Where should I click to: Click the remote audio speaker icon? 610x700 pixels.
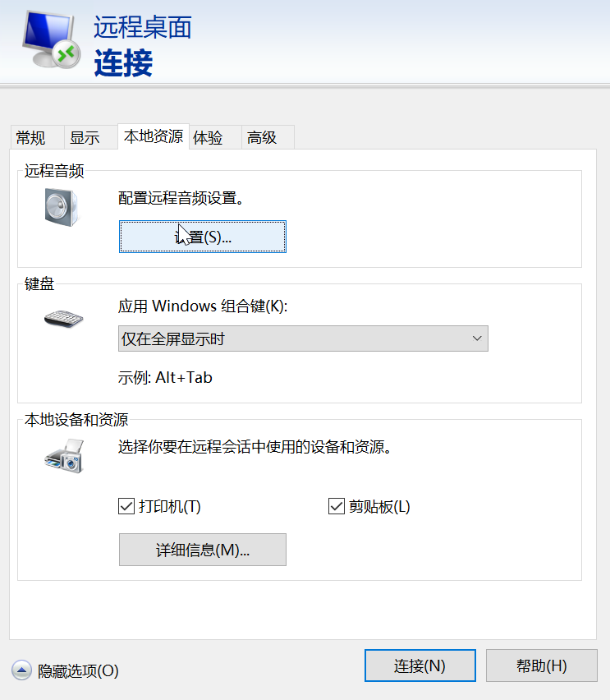(62, 207)
